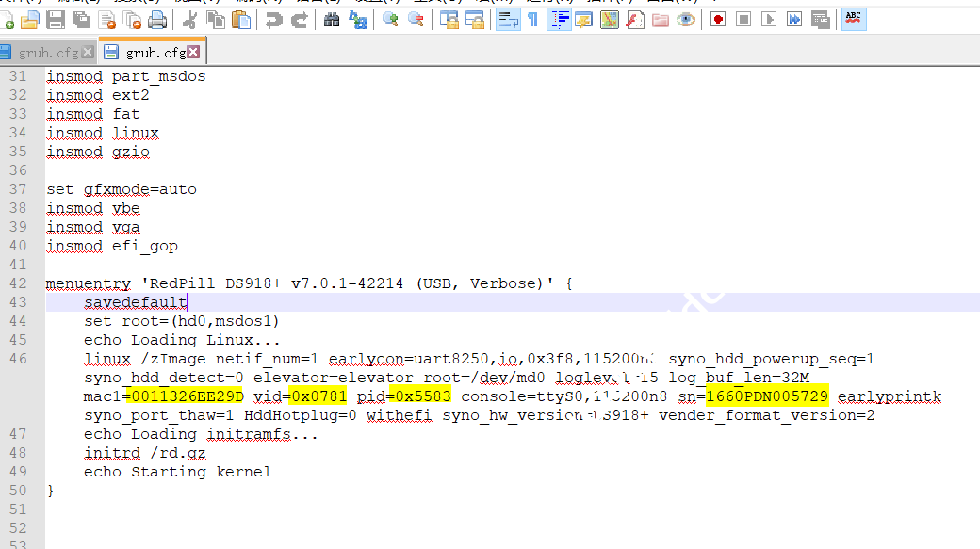The height and width of the screenshot is (549, 980).
Task: Click line number 42 in the margin
Action: pyautogui.click(x=18, y=283)
